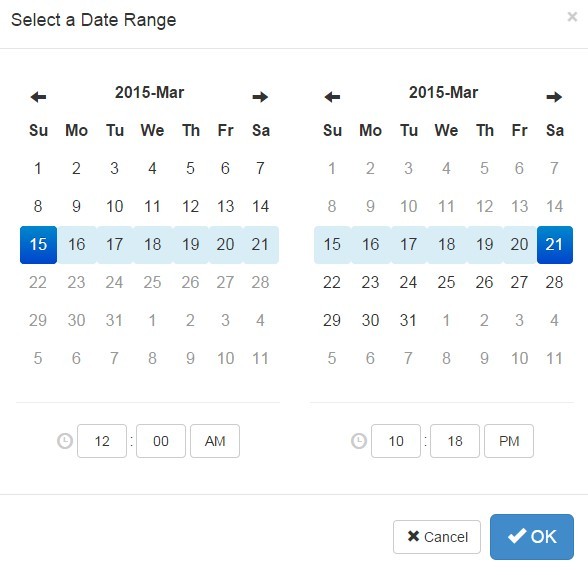This screenshot has width=588, height=575.
Task: Click the Cancel button
Action: click(437, 537)
